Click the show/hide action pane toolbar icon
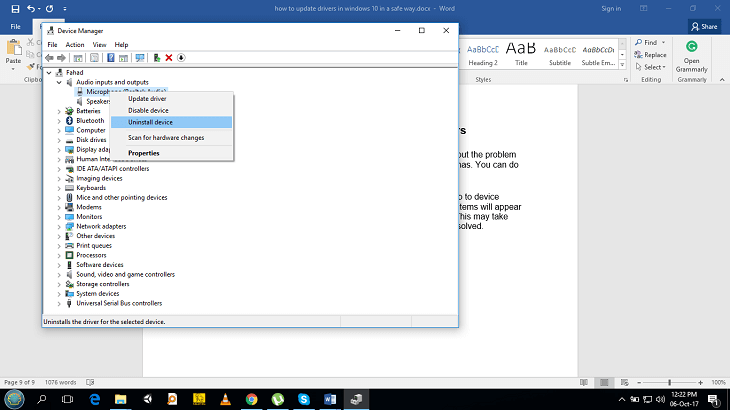Viewport: 730px width, 410px height. click(123, 58)
